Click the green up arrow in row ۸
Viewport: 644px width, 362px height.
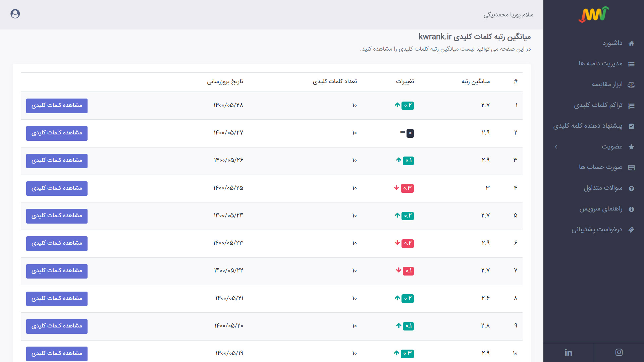coord(397,298)
